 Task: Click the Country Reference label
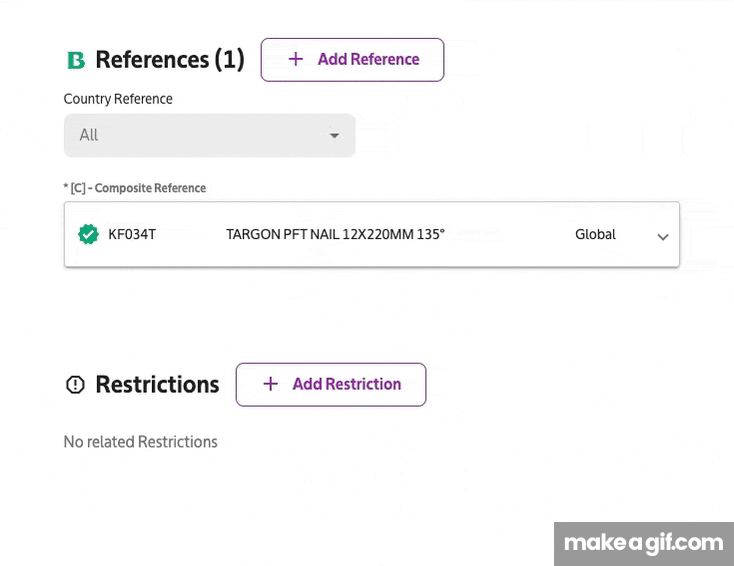(x=118, y=99)
